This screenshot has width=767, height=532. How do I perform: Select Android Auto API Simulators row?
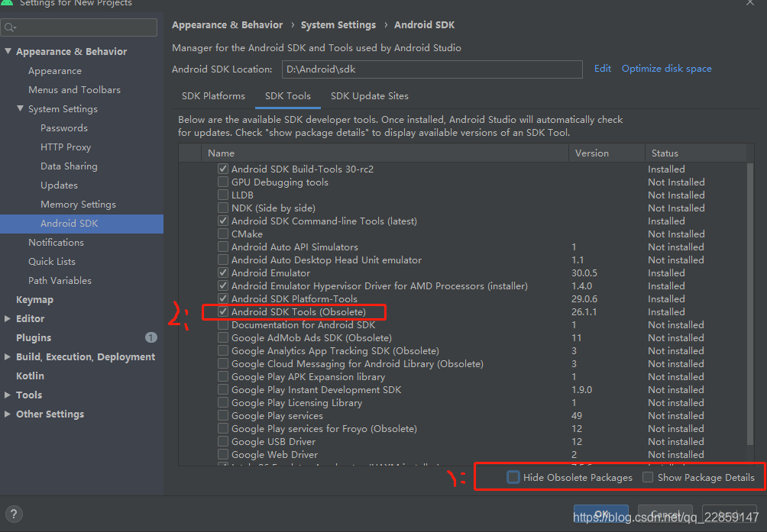(463, 247)
